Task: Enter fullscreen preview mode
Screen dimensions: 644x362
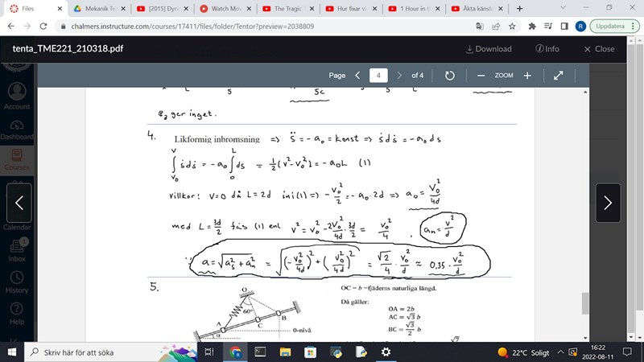Action: (557, 75)
